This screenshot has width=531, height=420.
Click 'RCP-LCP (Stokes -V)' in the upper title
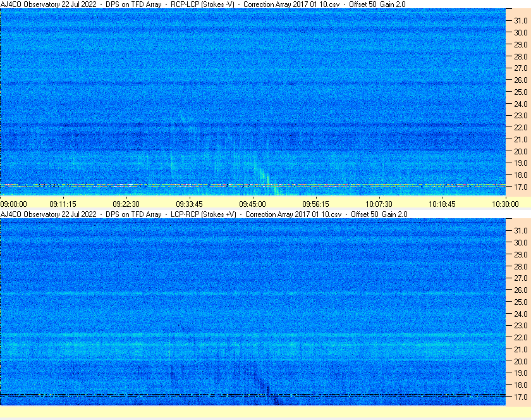(x=202, y=4)
